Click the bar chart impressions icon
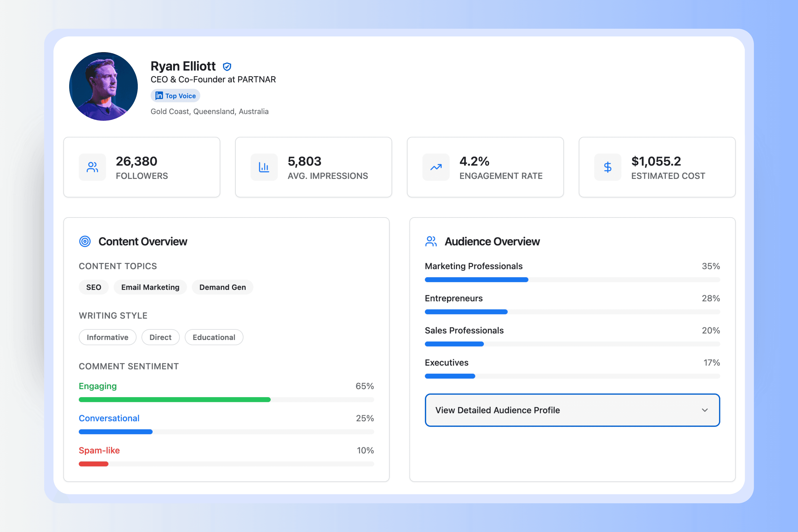The height and width of the screenshot is (532, 798). (264, 167)
